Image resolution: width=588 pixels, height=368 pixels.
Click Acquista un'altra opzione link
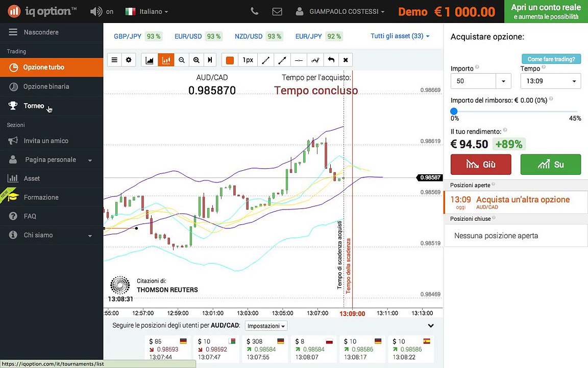point(523,199)
